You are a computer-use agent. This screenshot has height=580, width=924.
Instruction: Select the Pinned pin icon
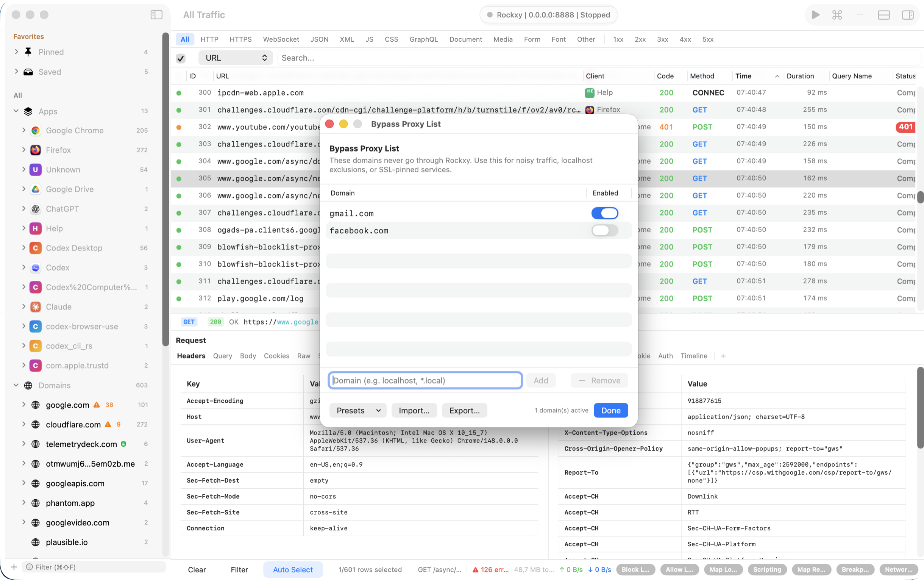click(28, 52)
